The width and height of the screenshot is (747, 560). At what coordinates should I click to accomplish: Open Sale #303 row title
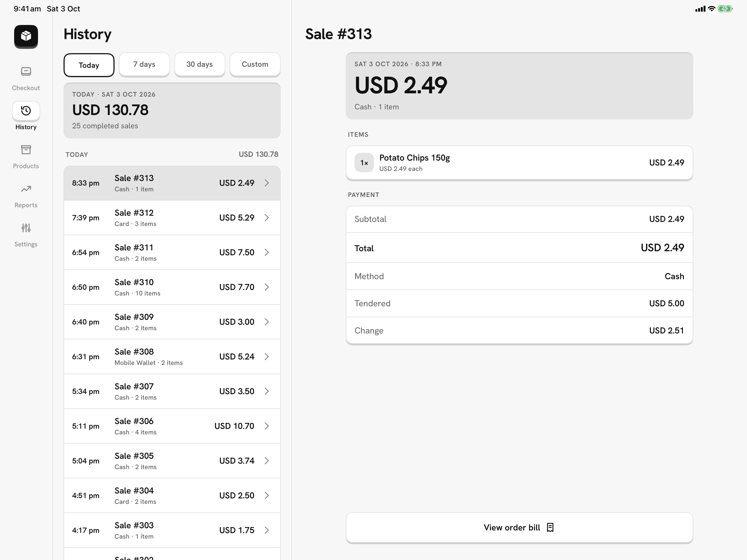[134, 525]
